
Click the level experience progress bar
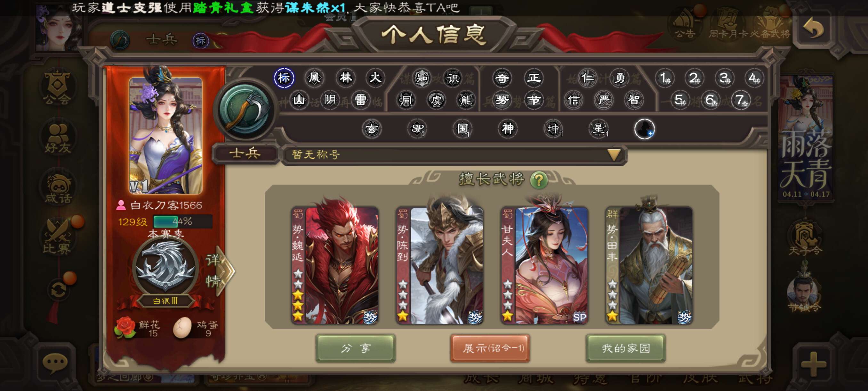[182, 222]
